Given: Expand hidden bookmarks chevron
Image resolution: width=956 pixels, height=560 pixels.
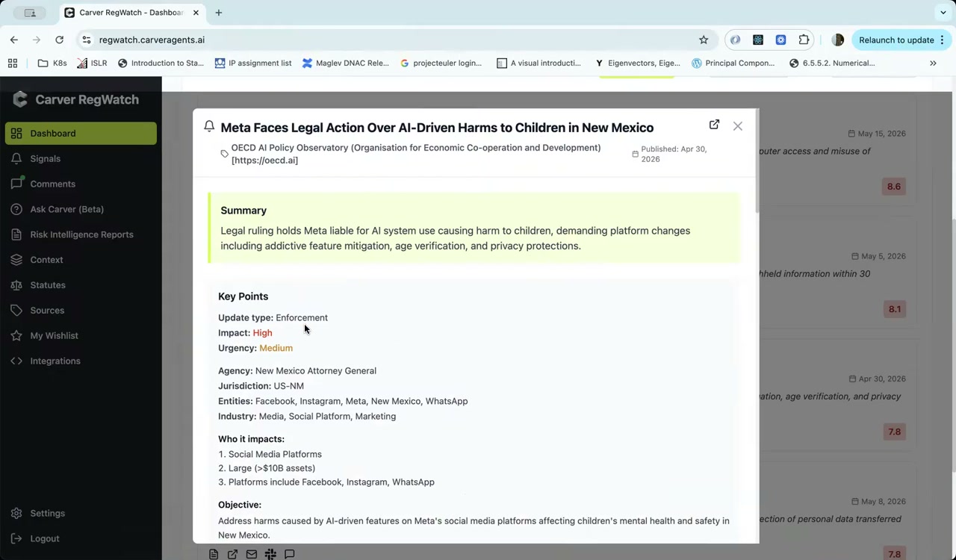Looking at the screenshot, I should tap(933, 63).
